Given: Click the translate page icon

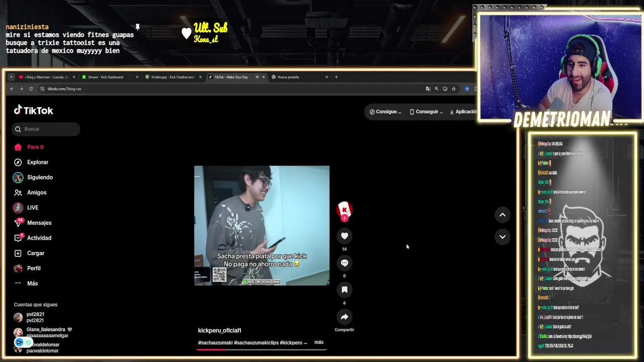Looking at the screenshot, I should click(428, 88).
